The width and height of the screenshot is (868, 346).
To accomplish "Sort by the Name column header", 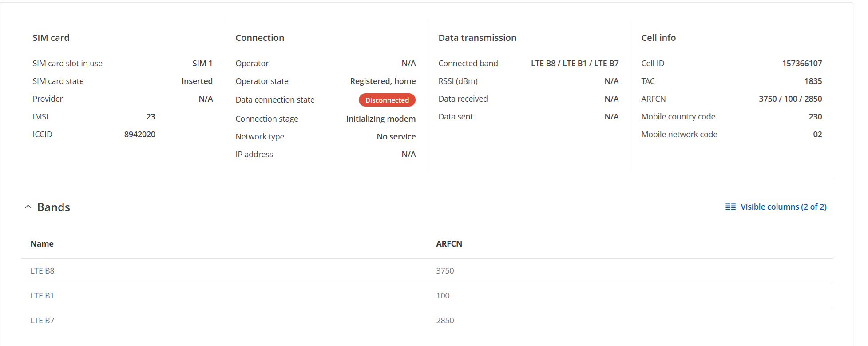I will click(42, 243).
